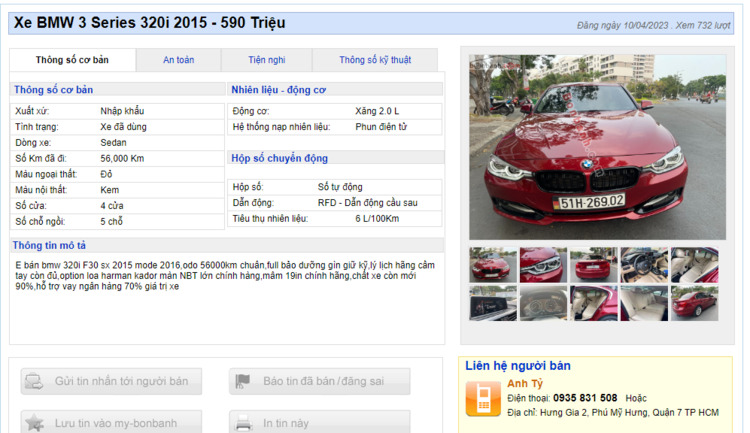Image resolution: width=750 pixels, height=433 pixels.
Task: Click the Nhiên liệu - động cơ heading
Action: click(278, 89)
